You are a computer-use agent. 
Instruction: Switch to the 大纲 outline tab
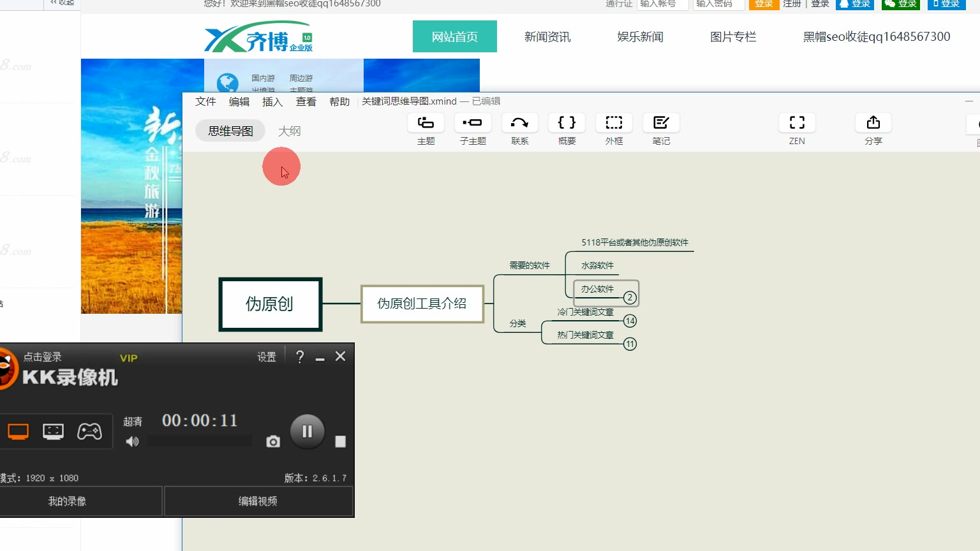289,131
